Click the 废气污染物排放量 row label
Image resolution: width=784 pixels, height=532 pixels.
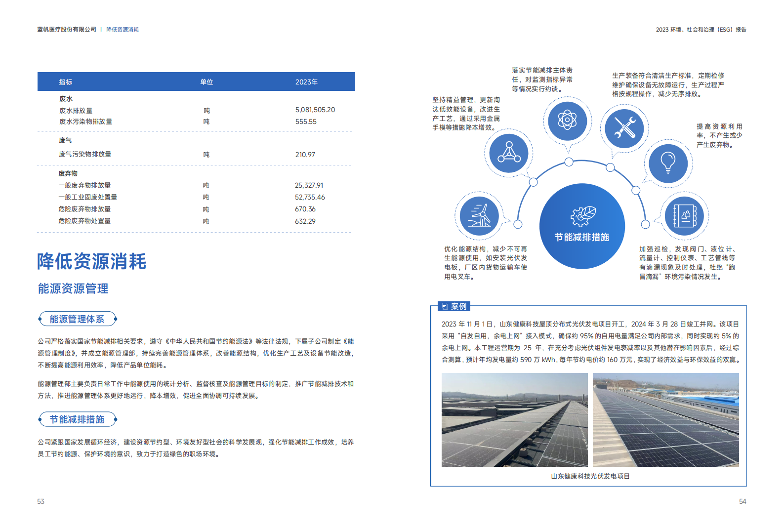pyautogui.click(x=85, y=154)
